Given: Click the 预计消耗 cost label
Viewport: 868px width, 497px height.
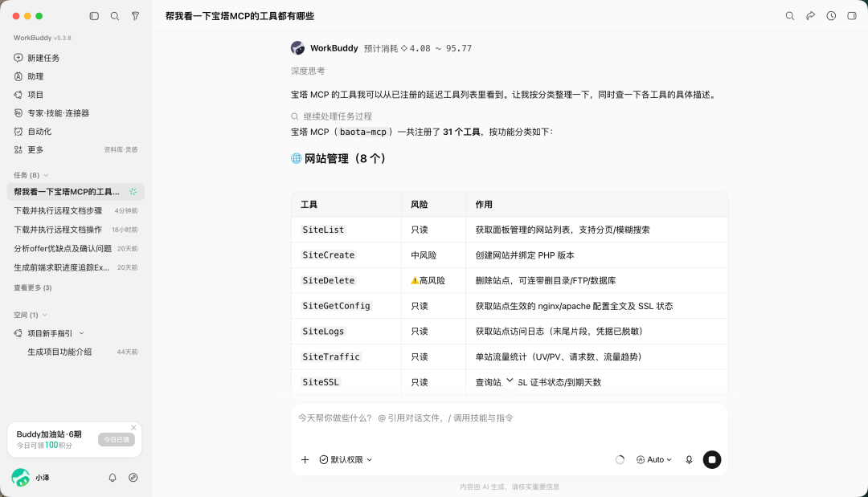Looking at the screenshot, I should pyautogui.click(x=418, y=48).
